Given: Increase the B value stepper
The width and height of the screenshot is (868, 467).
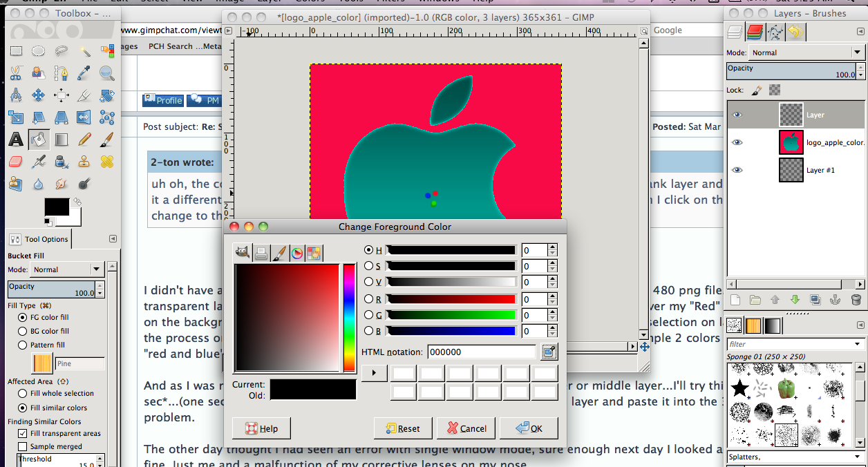Looking at the screenshot, I should (x=552, y=327).
